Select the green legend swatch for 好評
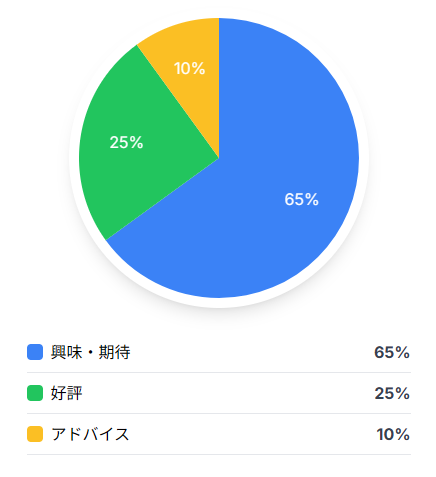Image resolution: width=436 pixels, height=477 pixels. [x=35, y=393]
